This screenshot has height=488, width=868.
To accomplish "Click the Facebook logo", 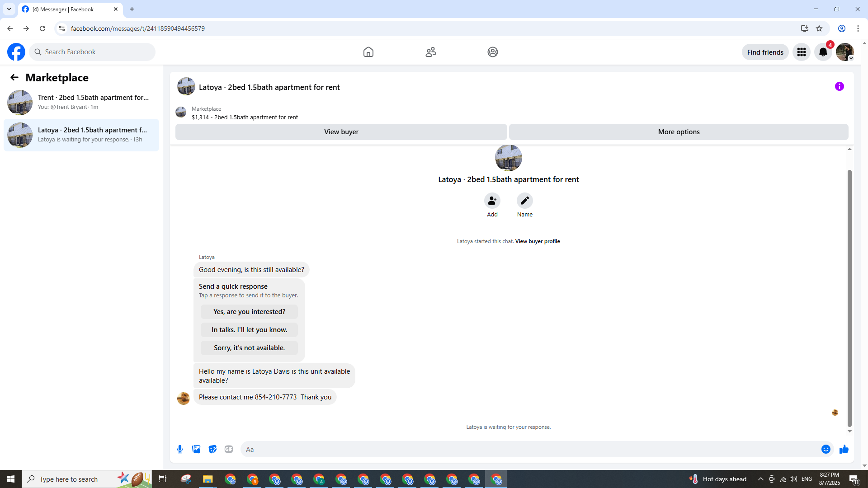I will coord(16,52).
